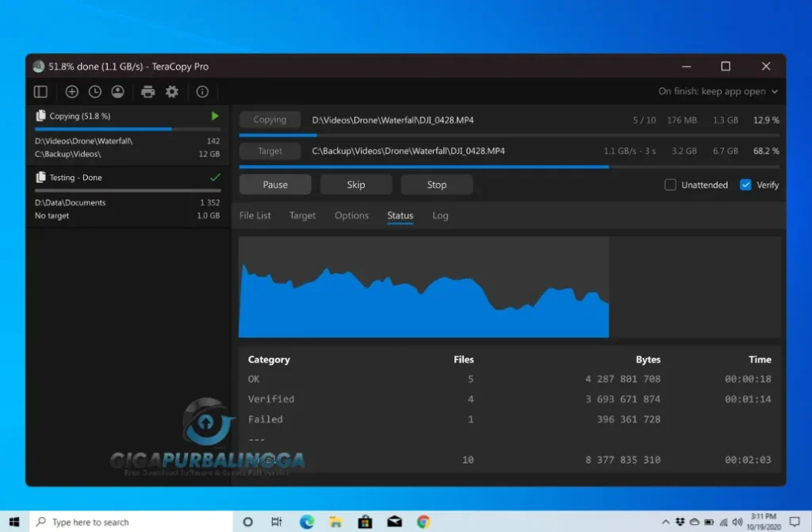Skip the DJI_0428.MP4 file
The image size is (812, 532).
355,184
